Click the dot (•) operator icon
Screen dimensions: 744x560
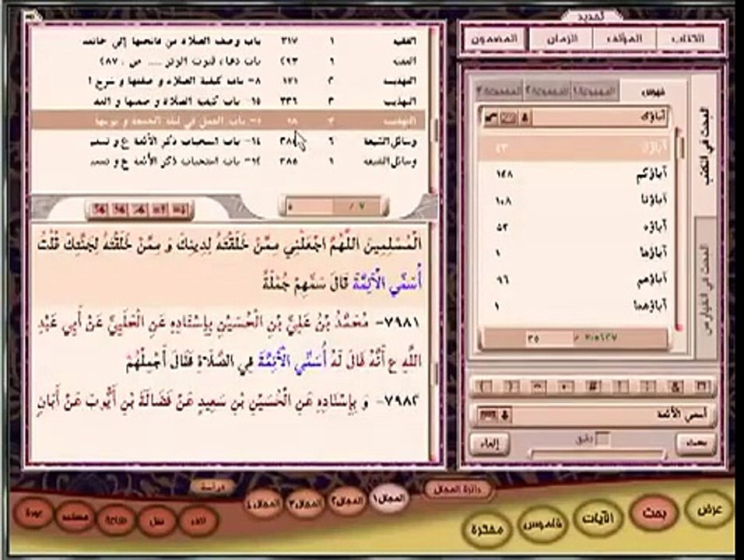pyautogui.click(x=566, y=387)
